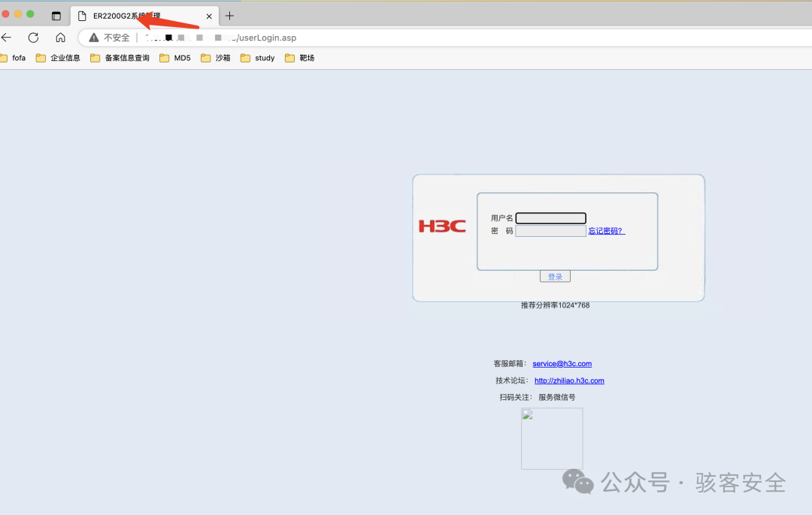Focus the 用户名 username field
This screenshot has width=812, height=515.
click(551, 218)
